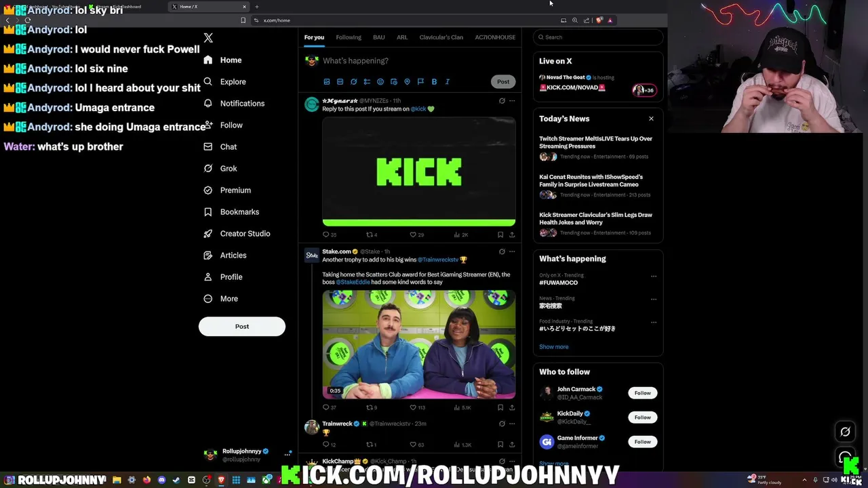Screen dimensions: 868x488
Task: Click the X logo in the sidebar
Action: point(208,38)
